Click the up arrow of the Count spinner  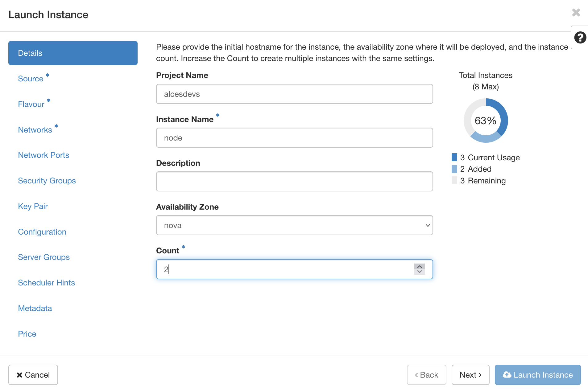[x=419, y=266]
